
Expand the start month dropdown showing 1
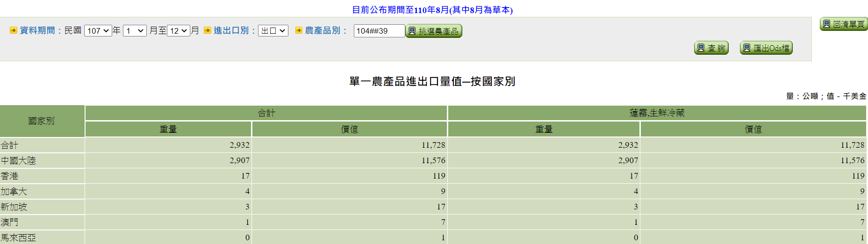(x=135, y=31)
